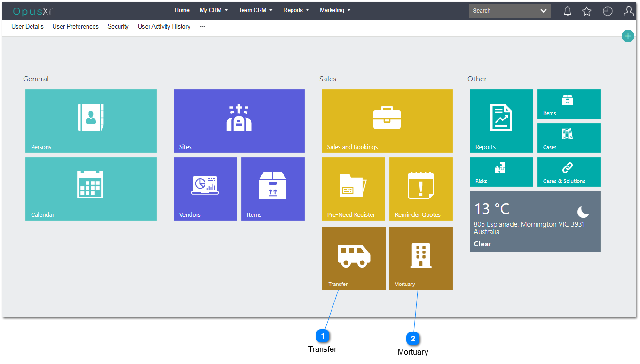Click the OpusXi logo
Image resolution: width=640 pixels, height=364 pixels.
(x=32, y=11)
